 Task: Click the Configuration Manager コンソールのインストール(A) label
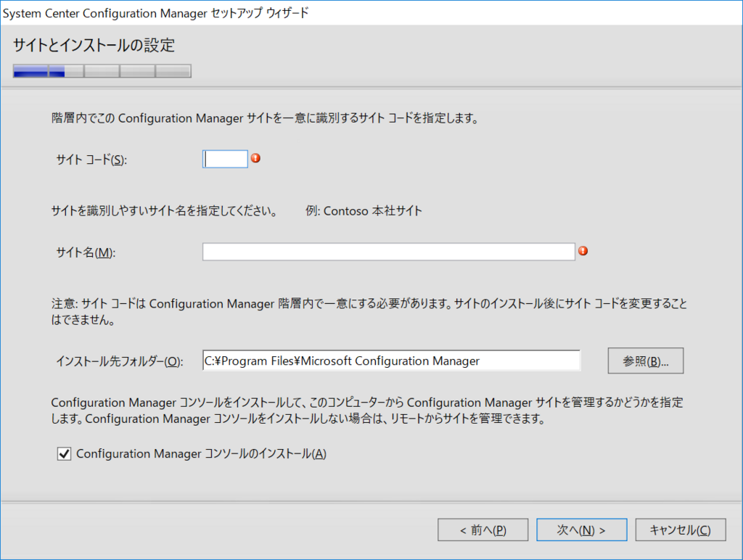point(202,454)
